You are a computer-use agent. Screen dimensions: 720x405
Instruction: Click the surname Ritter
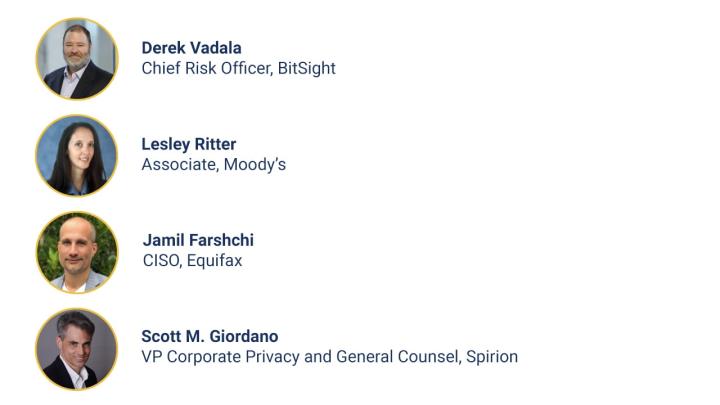[x=217, y=144]
